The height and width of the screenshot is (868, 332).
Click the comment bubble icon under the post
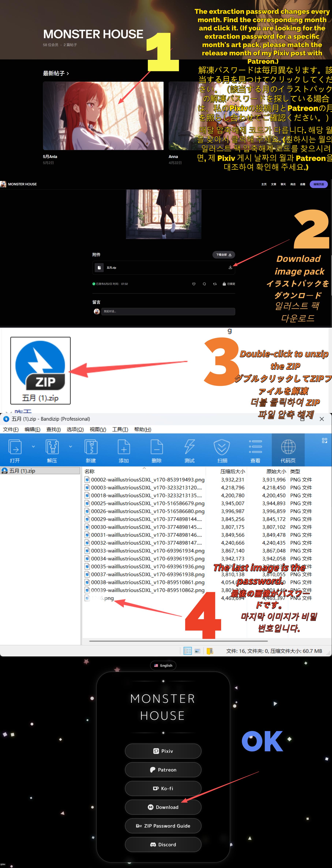[204, 284]
